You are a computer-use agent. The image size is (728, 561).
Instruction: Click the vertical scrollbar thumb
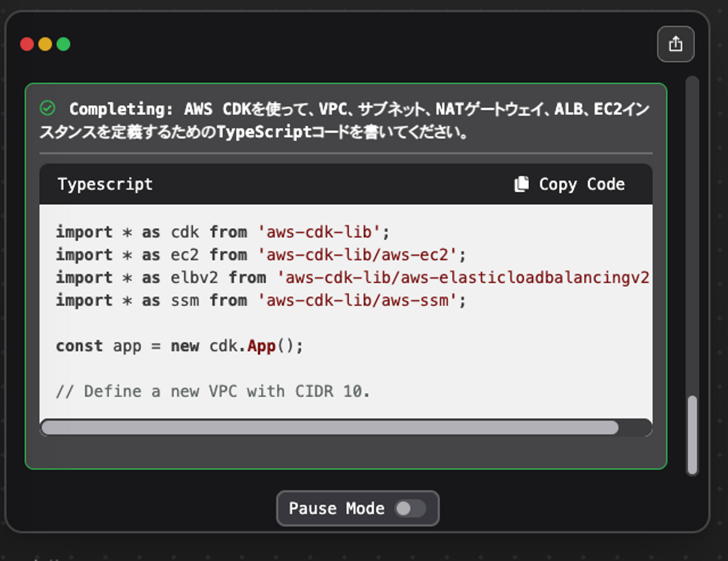click(692, 435)
